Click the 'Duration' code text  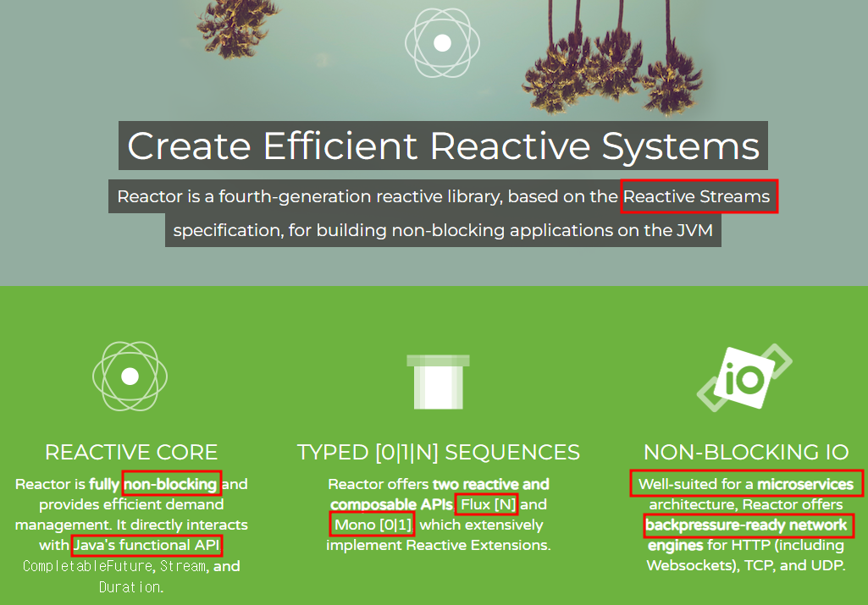click(130, 586)
